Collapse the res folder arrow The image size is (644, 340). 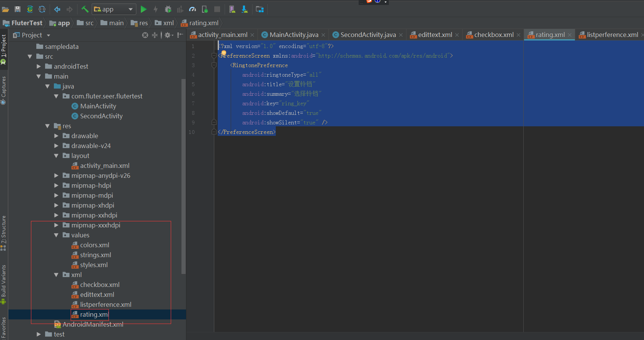(x=47, y=126)
